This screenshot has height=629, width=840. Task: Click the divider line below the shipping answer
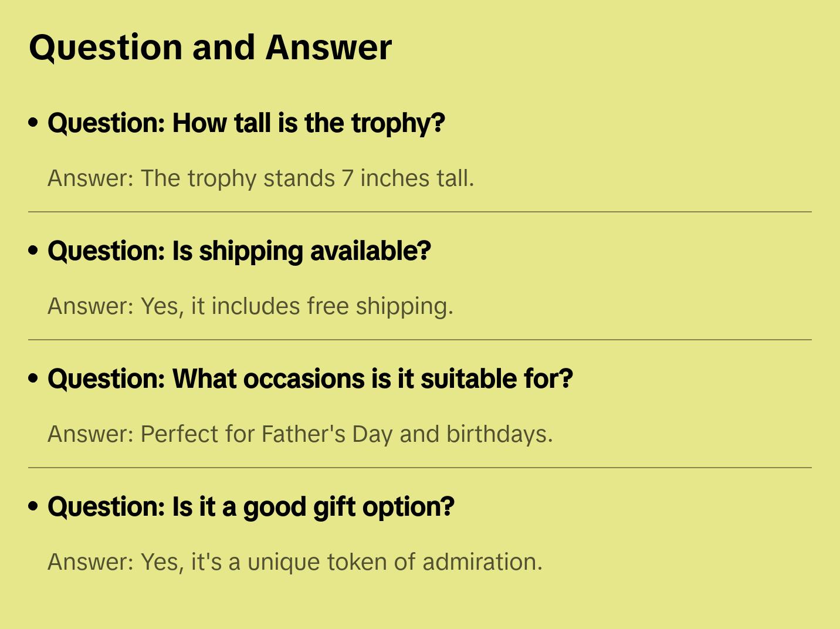(420, 340)
